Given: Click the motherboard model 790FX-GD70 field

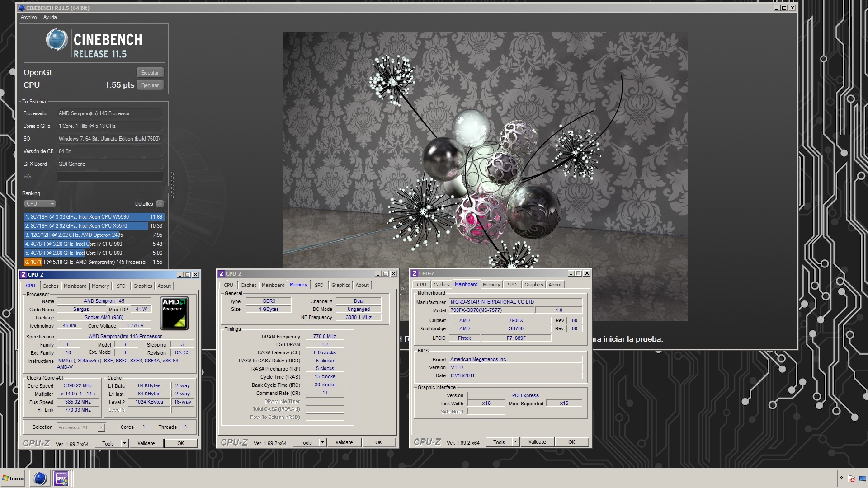Looking at the screenshot, I should [492, 310].
